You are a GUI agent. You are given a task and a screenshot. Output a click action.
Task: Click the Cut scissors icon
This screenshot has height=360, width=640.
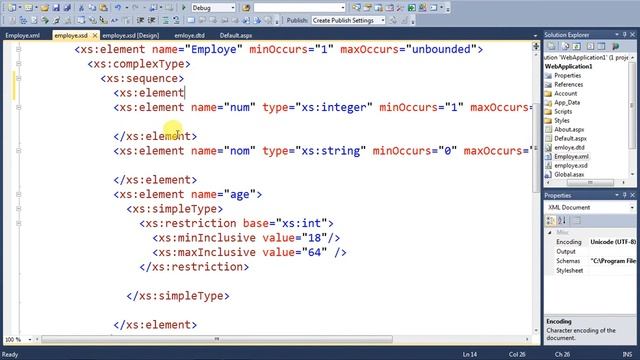pyautogui.click(x=81, y=8)
